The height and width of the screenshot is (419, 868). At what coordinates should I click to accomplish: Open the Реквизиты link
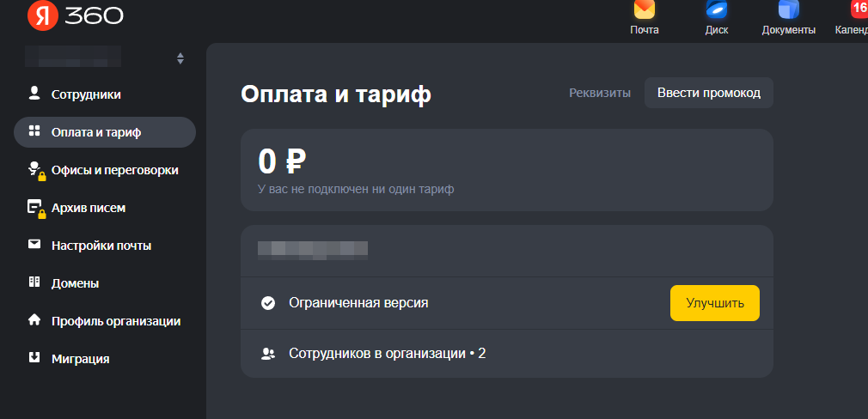600,93
